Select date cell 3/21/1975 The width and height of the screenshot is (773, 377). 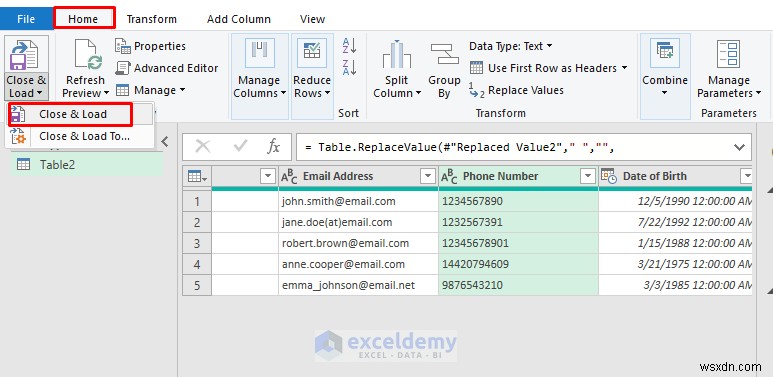click(676, 264)
